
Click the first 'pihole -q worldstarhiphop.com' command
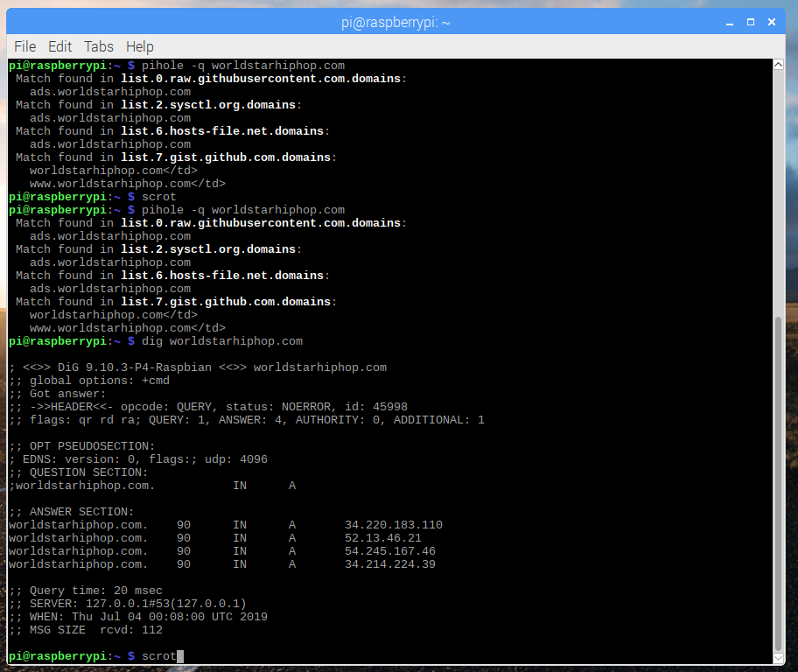[243, 66]
